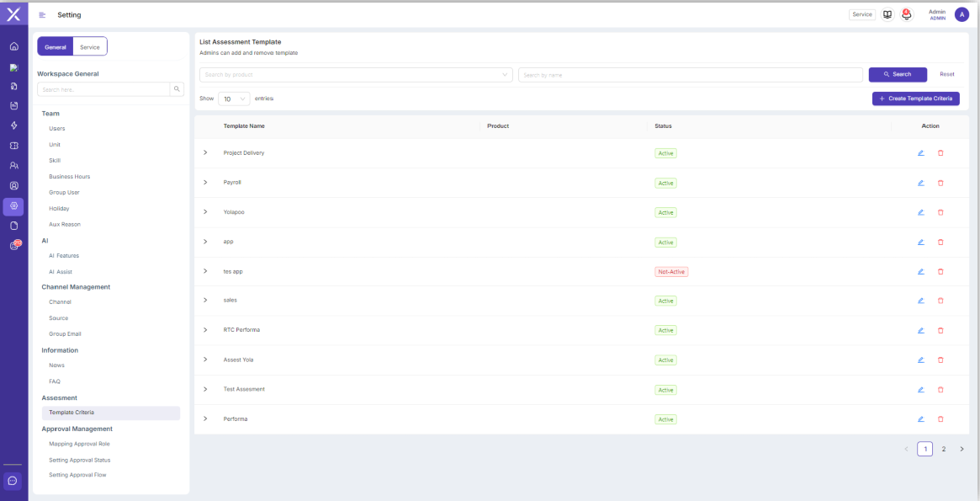Click the home icon in left sidebar
Screen dimensions: 980x501
click(13, 46)
